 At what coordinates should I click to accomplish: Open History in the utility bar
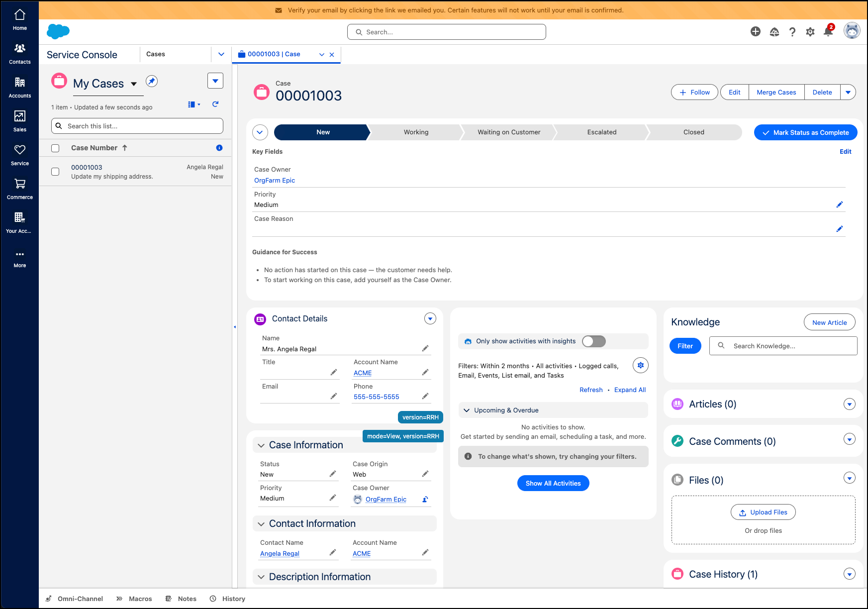tap(227, 599)
